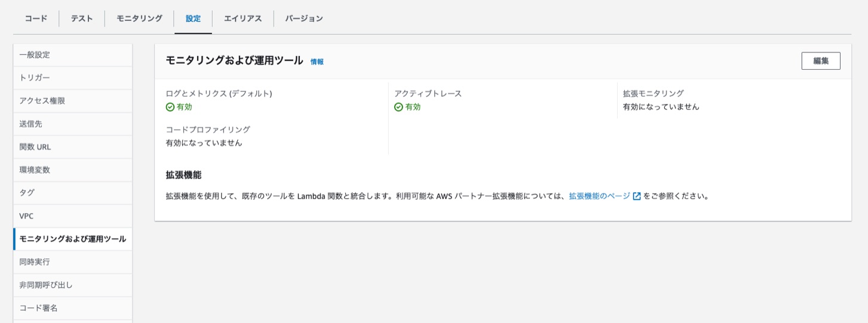This screenshot has height=323, width=868.
Task: Select the 設定 tab
Action: coord(193,19)
